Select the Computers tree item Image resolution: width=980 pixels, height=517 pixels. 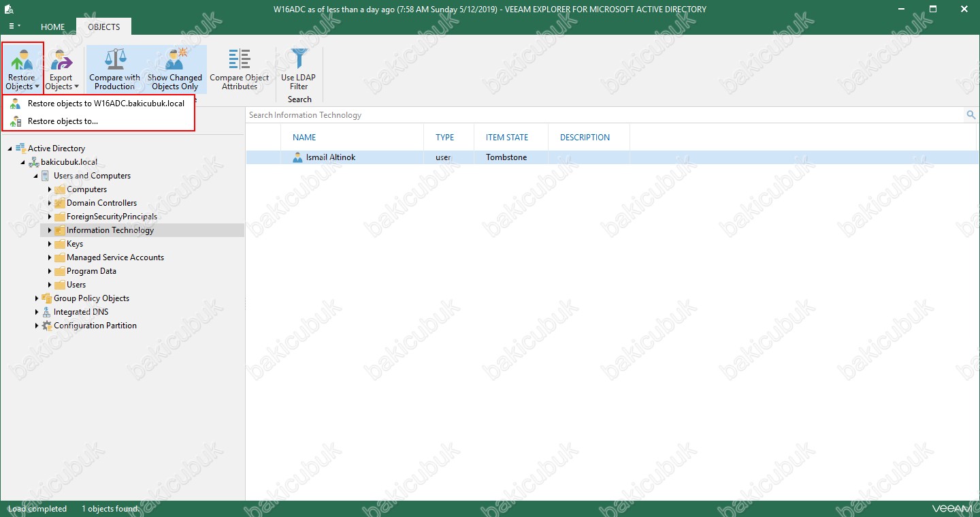tap(86, 189)
